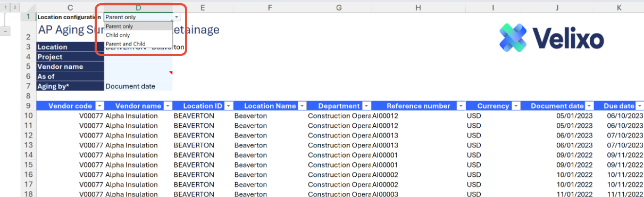The height and width of the screenshot is (197, 644).
Task: Expand the Currency column filter
Action: 516,106
